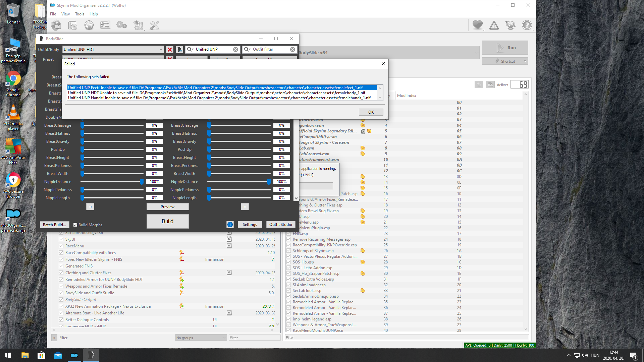Viewport: 644px width, 362px height.
Task: Click the body silhouette icon in BodySlide
Action: click(x=180, y=50)
